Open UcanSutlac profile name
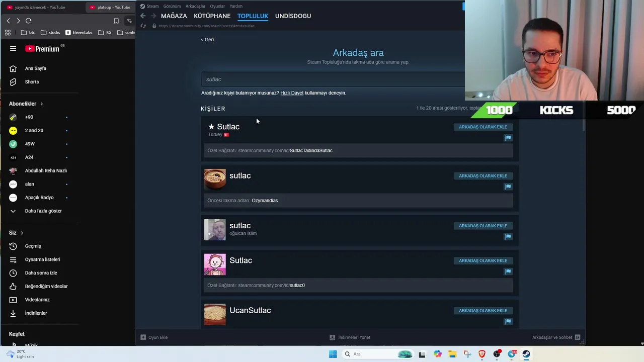 pos(250,310)
